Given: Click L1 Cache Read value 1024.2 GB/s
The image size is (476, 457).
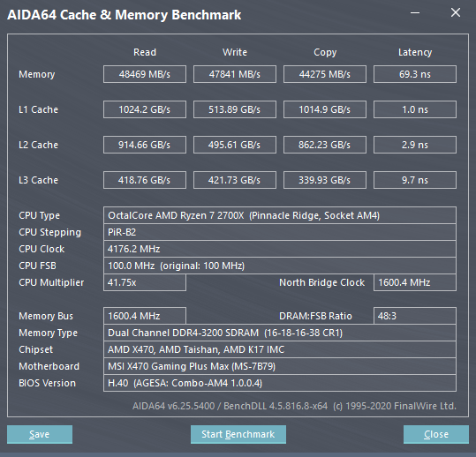Looking at the screenshot, I should coord(145,109).
